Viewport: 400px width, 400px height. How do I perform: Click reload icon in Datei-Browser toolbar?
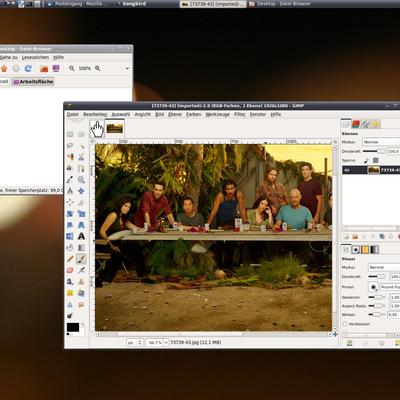(28, 68)
